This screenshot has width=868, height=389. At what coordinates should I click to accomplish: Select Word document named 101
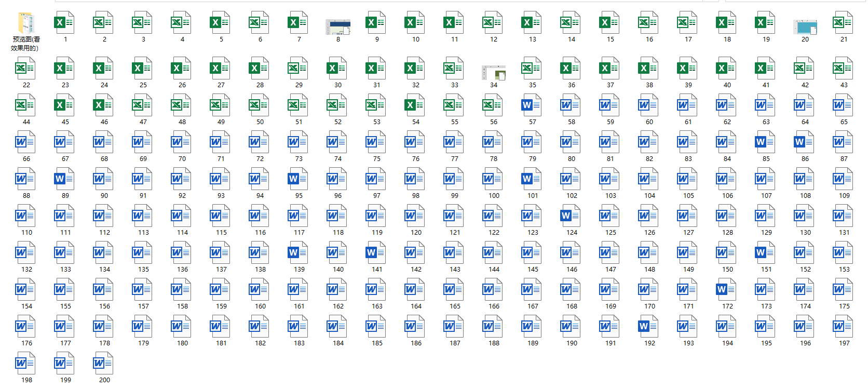click(532, 180)
